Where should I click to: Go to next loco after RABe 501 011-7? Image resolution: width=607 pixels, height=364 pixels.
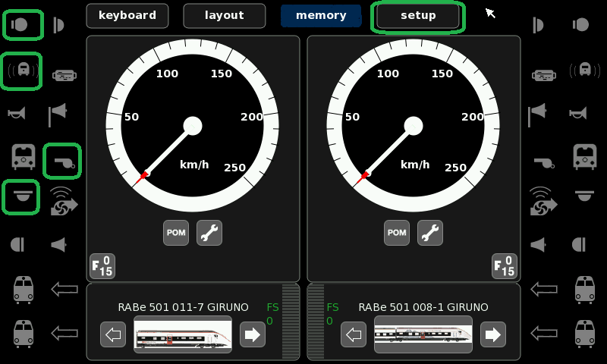coord(252,334)
